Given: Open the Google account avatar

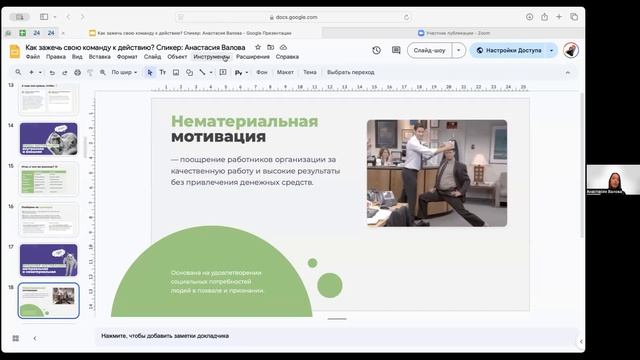Looking at the screenshot, I should click(571, 50).
